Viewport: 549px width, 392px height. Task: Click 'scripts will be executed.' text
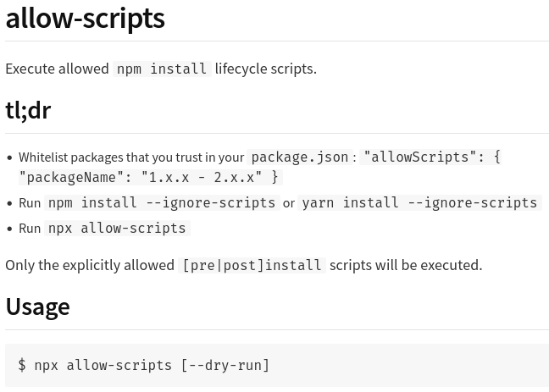point(406,265)
